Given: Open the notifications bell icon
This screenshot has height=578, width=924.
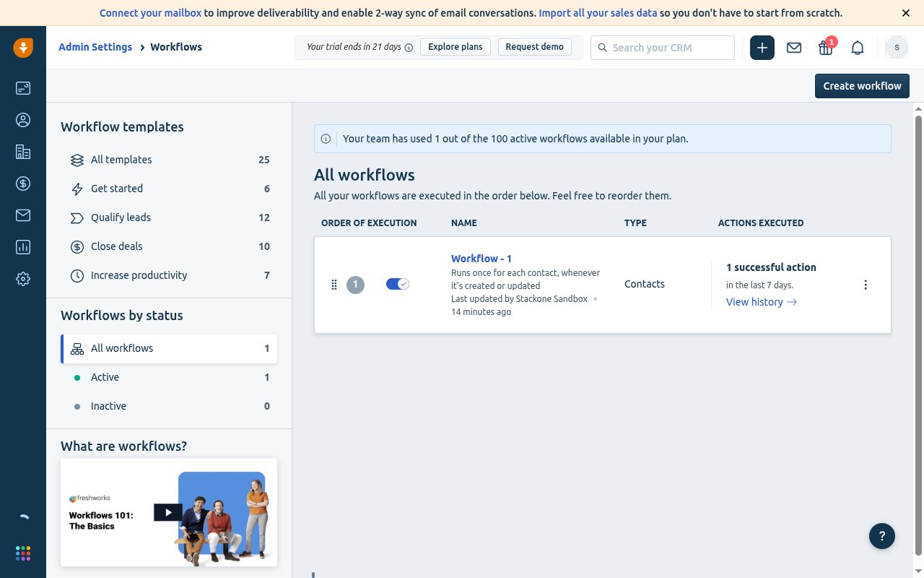Looking at the screenshot, I should click(858, 48).
